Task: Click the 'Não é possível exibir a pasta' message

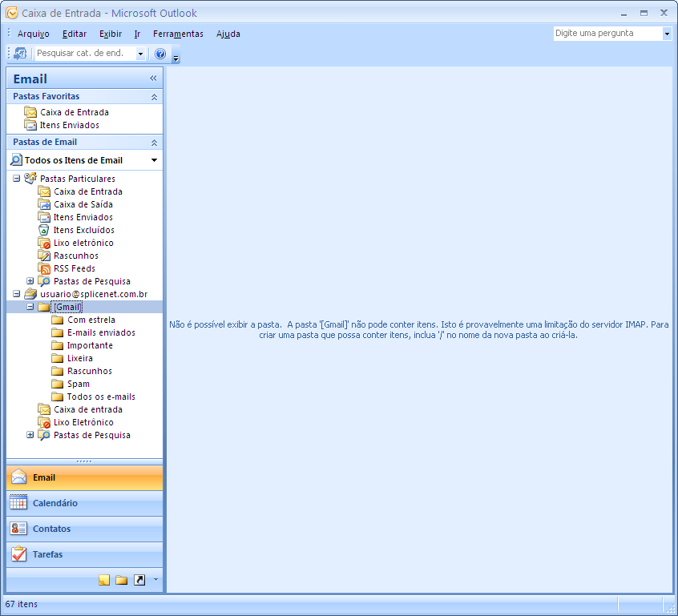Action: pos(418,330)
